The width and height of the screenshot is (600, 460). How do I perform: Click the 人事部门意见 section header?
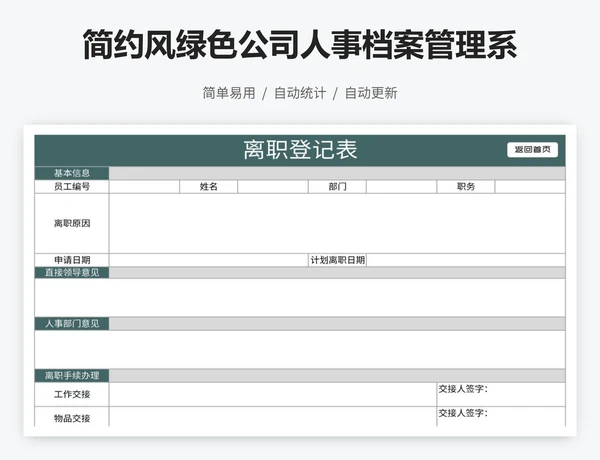(72, 324)
